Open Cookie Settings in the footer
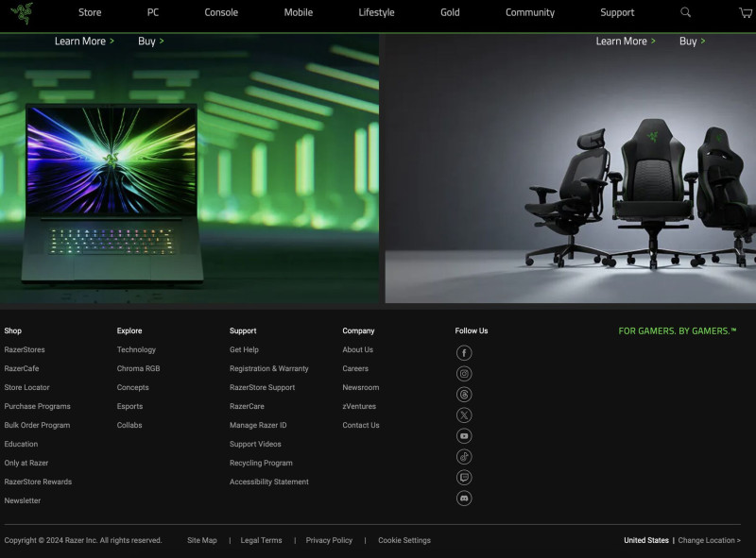The width and height of the screenshot is (756, 558). tap(404, 540)
